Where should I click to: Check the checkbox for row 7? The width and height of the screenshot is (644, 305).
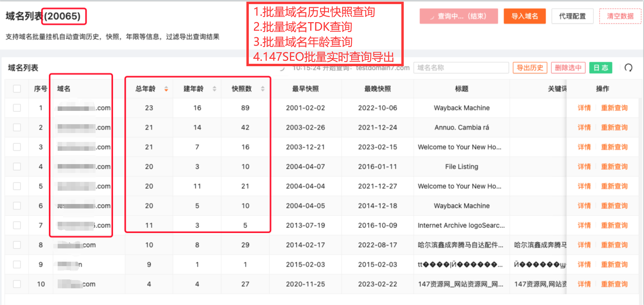click(x=17, y=225)
